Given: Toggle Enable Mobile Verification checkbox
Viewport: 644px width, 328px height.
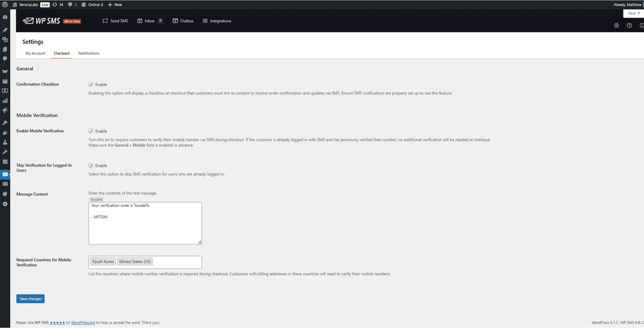Looking at the screenshot, I should click(91, 131).
